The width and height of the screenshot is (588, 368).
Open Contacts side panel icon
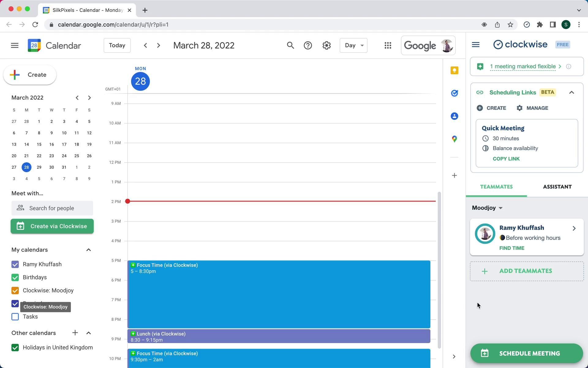point(454,116)
